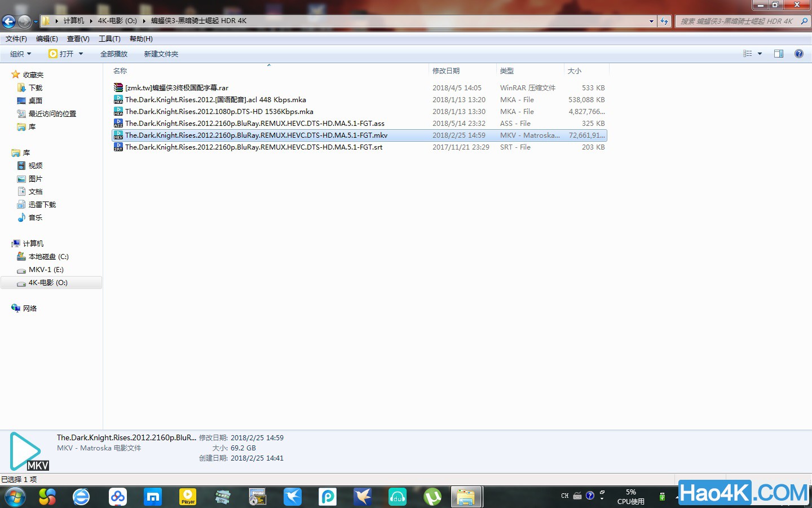The width and height of the screenshot is (812, 508).
Task: Open the 查看(V) menu
Action: (x=78, y=38)
